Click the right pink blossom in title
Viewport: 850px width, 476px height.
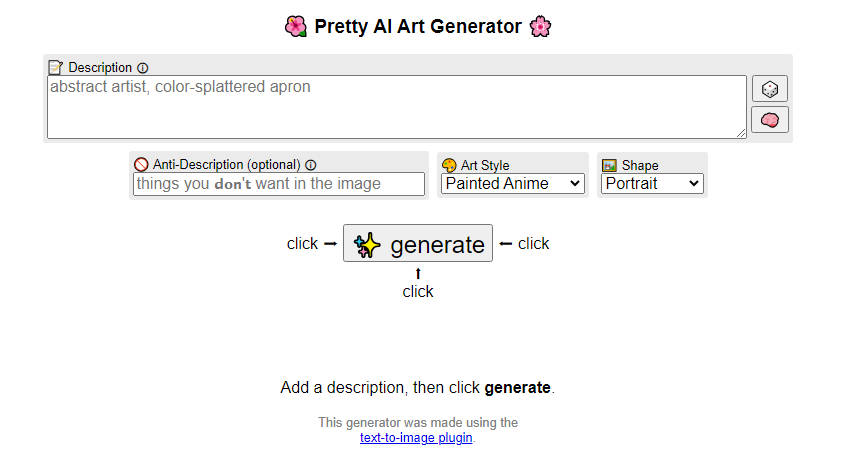(541, 27)
